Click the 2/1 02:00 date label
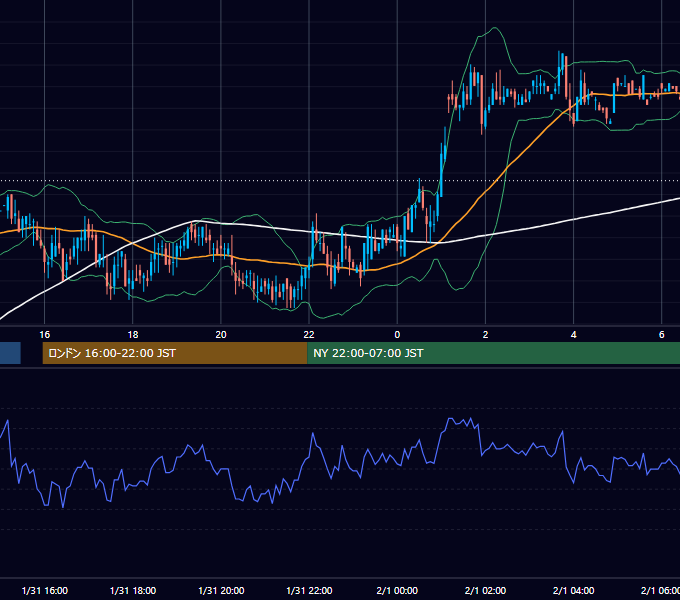Viewport: 680px width, 600px height. (485, 590)
